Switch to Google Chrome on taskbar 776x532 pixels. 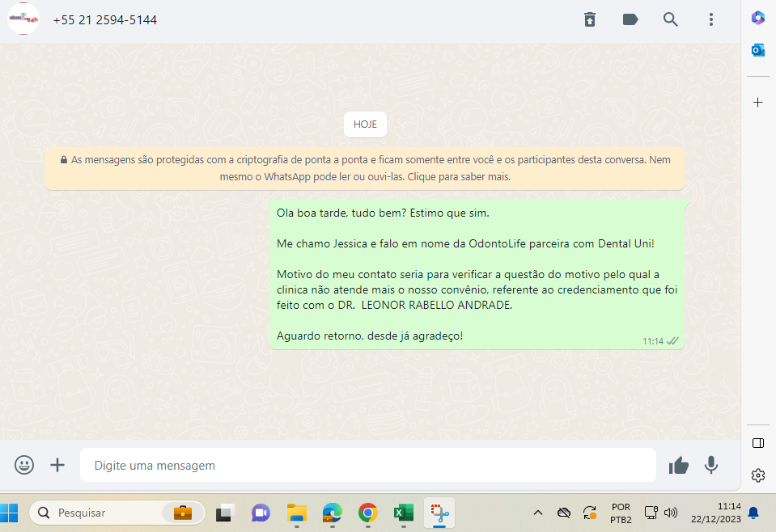point(367,513)
